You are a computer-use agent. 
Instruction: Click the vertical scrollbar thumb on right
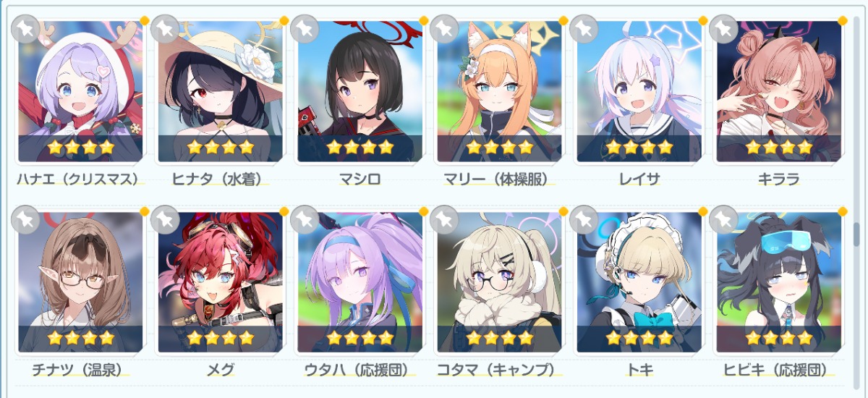(857, 234)
